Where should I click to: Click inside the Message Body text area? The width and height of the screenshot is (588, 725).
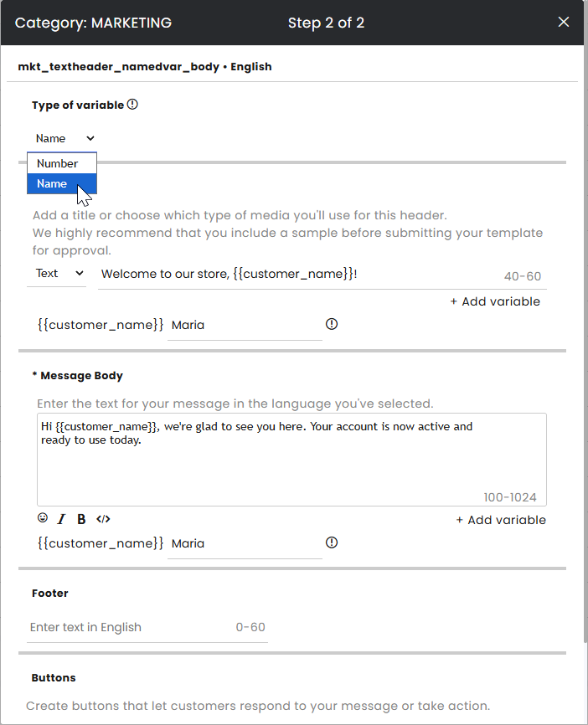pos(291,459)
